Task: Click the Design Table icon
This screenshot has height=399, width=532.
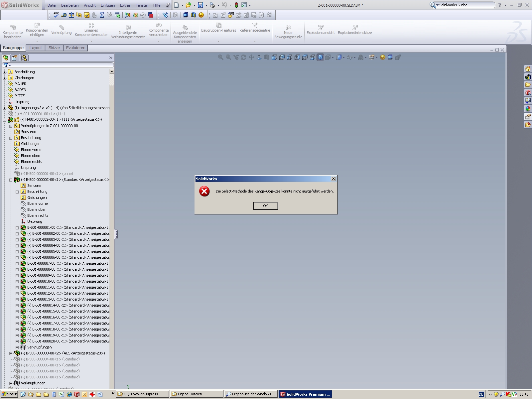Action: (x=117, y=15)
